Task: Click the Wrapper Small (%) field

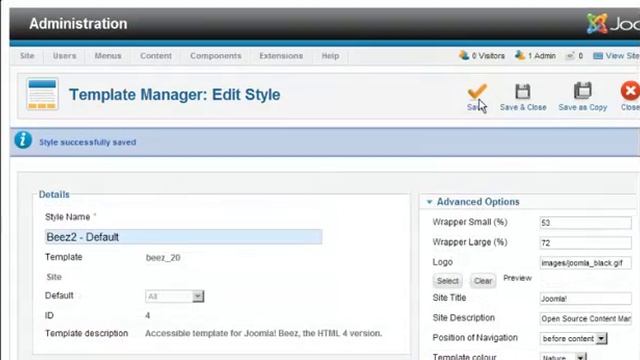Action: (585, 223)
